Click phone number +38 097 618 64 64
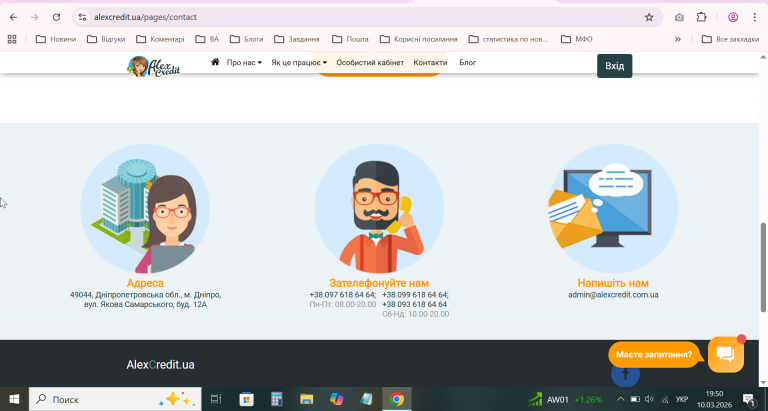This screenshot has width=768, height=411. click(342, 295)
